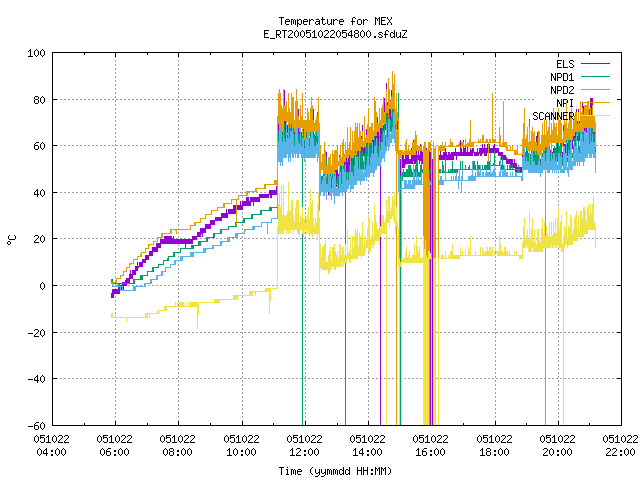
Task: Click the x-axis time label 20:00
Action: pyautogui.click(x=558, y=452)
